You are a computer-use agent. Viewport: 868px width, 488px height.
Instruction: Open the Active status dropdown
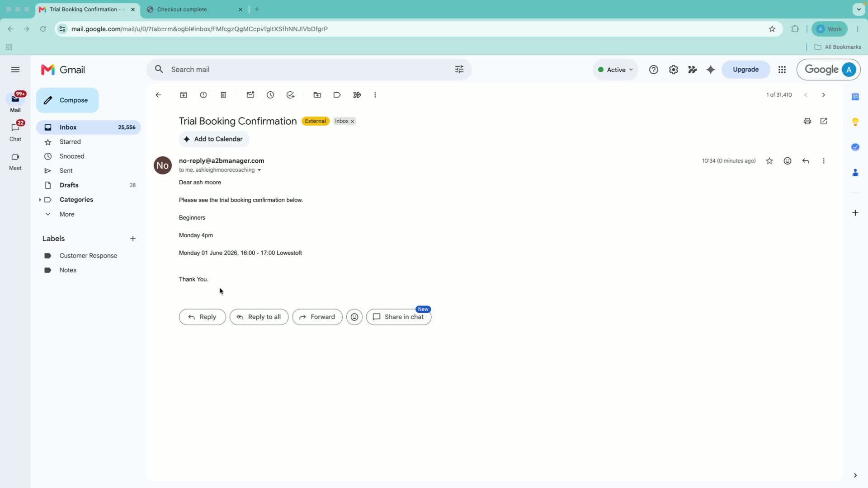click(x=615, y=70)
